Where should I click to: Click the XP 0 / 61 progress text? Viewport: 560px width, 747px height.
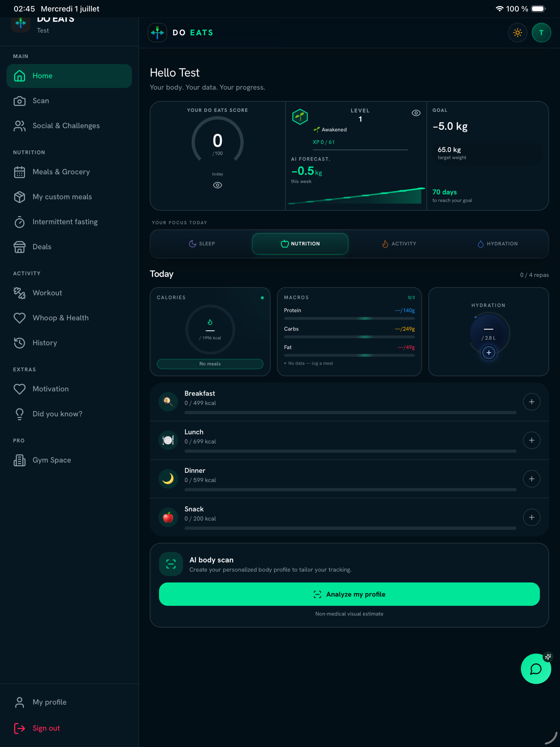coord(324,142)
